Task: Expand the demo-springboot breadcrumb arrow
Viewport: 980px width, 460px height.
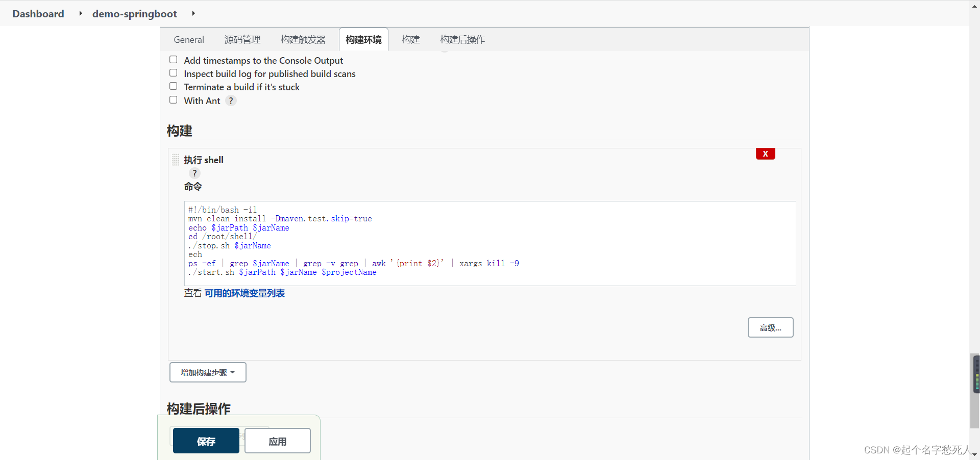Action: [x=193, y=13]
